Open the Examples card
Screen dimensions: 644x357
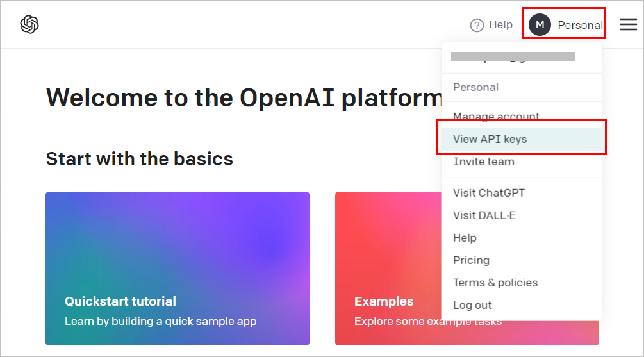pos(388,269)
